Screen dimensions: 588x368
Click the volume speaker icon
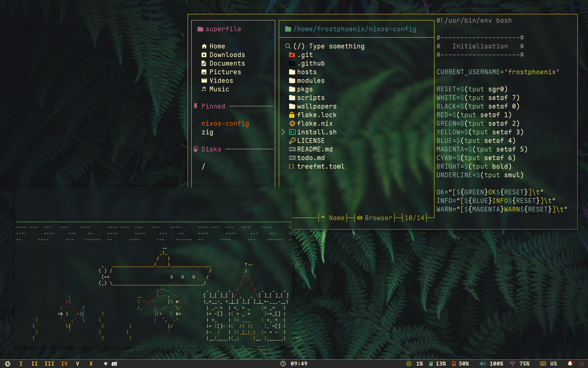(483, 364)
